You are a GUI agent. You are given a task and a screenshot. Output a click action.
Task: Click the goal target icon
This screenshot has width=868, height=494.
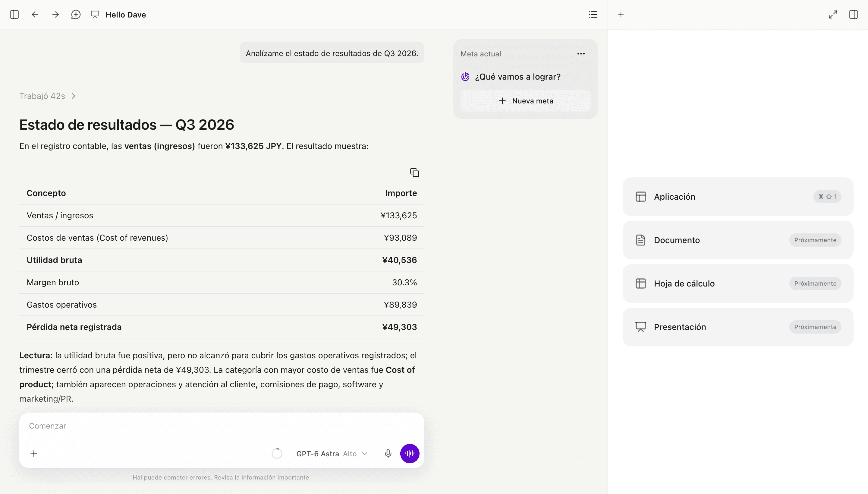[x=465, y=77]
